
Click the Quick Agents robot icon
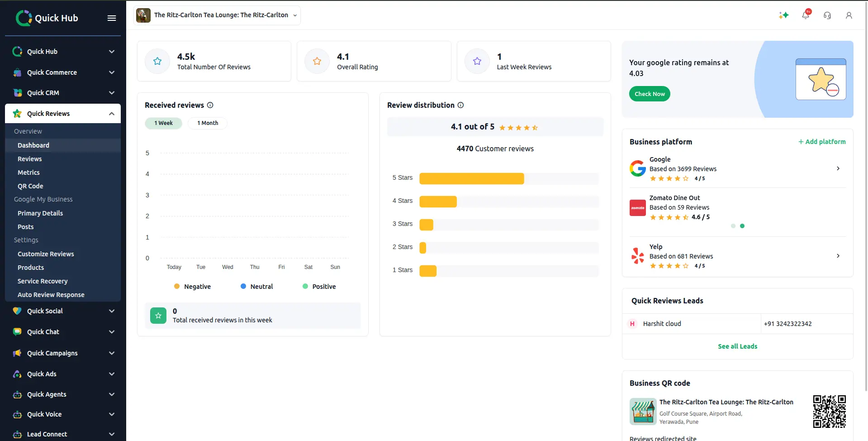[x=17, y=394]
